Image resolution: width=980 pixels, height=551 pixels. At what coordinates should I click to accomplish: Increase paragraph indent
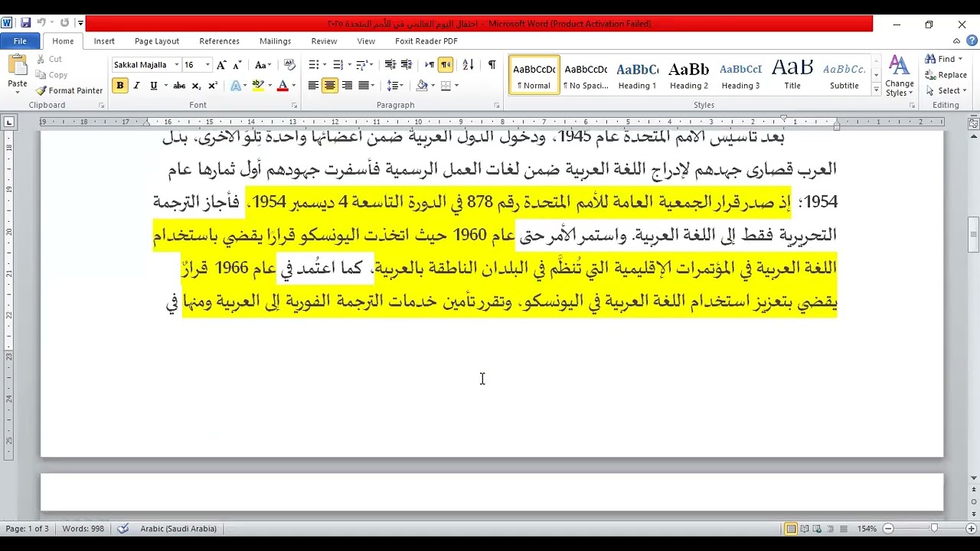click(406, 65)
